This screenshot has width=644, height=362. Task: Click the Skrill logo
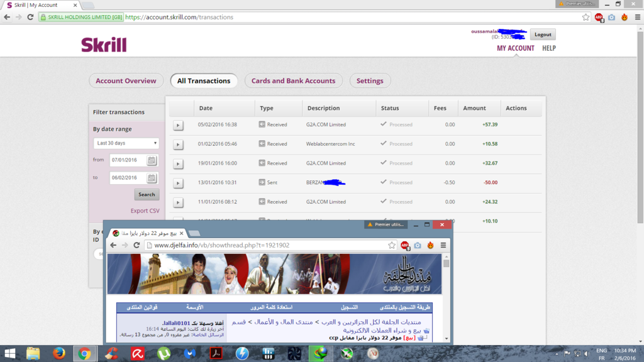point(104,45)
